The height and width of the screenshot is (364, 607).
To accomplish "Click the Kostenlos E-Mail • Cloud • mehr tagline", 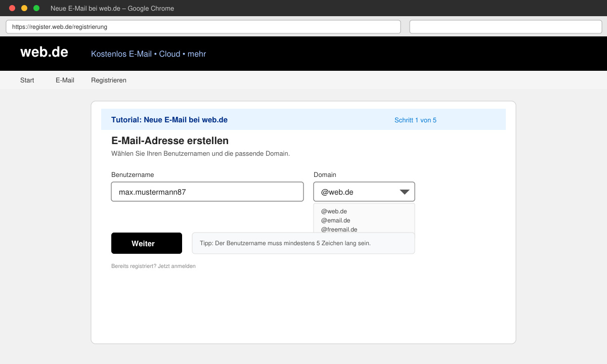I will pyautogui.click(x=149, y=54).
